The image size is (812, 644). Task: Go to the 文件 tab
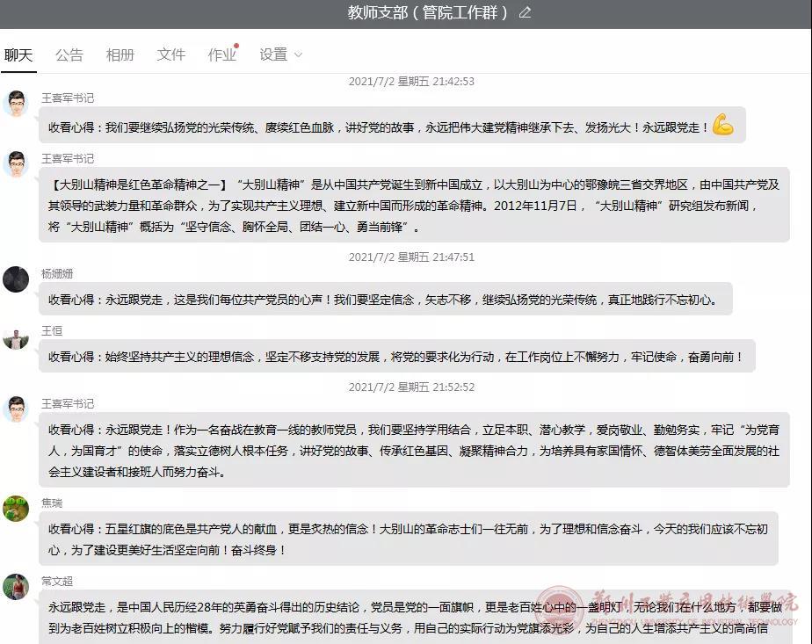(x=171, y=54)
